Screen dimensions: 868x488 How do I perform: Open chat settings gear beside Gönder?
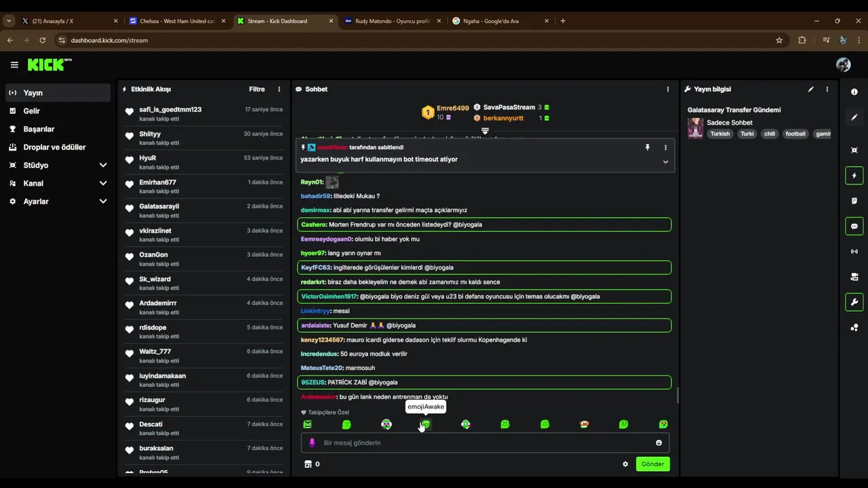625,464
